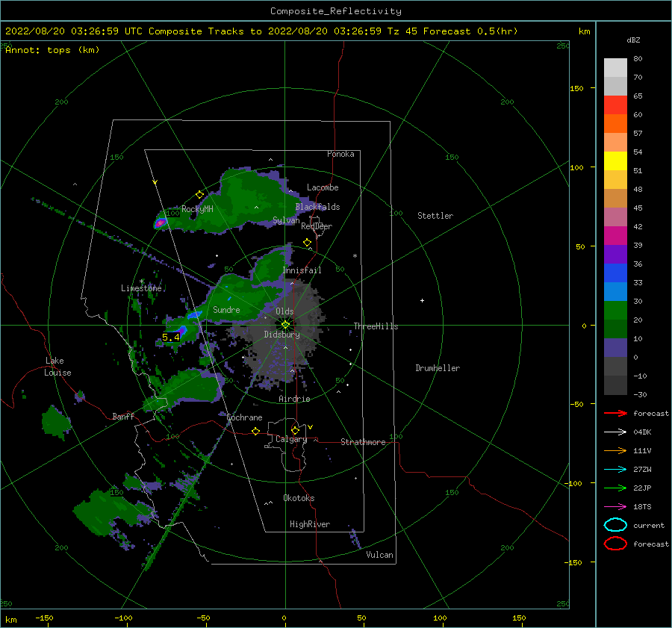Click the yellow diamond marker near Cochrane
The width and height of the screenshot is (672, 628).
pos(256,431)
